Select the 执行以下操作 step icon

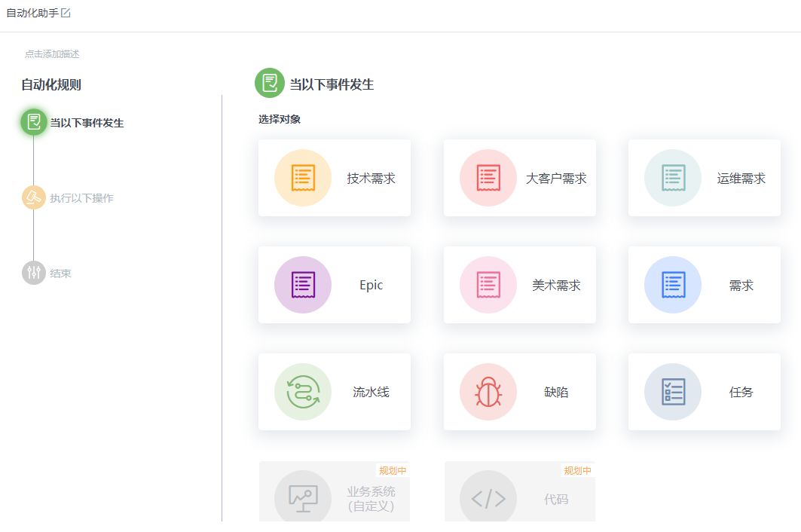[33, 197]
